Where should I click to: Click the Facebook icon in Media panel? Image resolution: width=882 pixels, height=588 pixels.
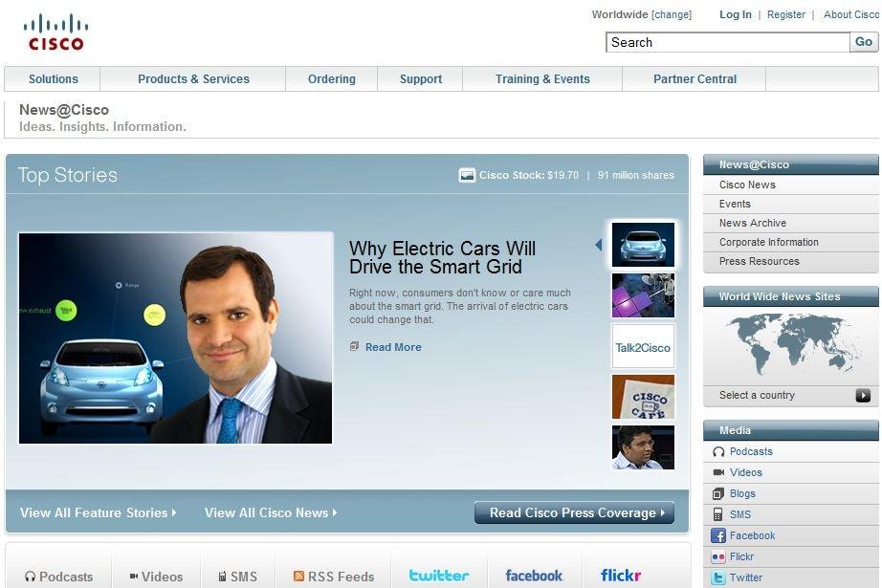point(718,535)
